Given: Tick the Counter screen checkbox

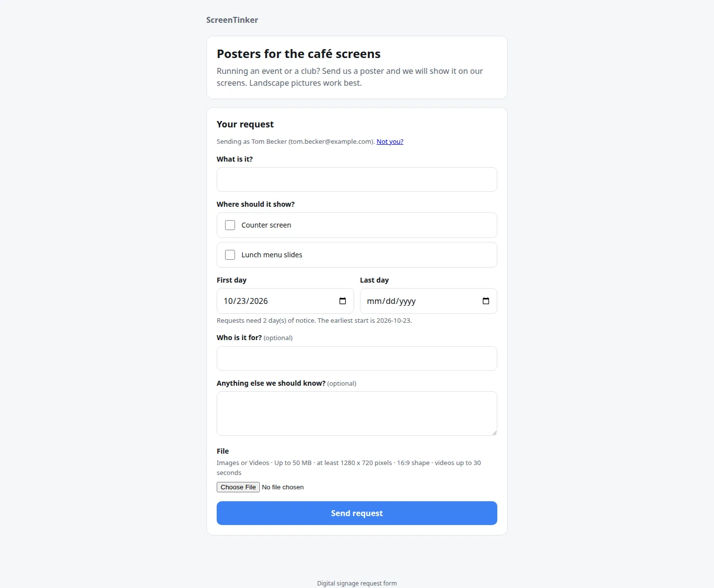Looking at the screenshot, I should 230,225.
